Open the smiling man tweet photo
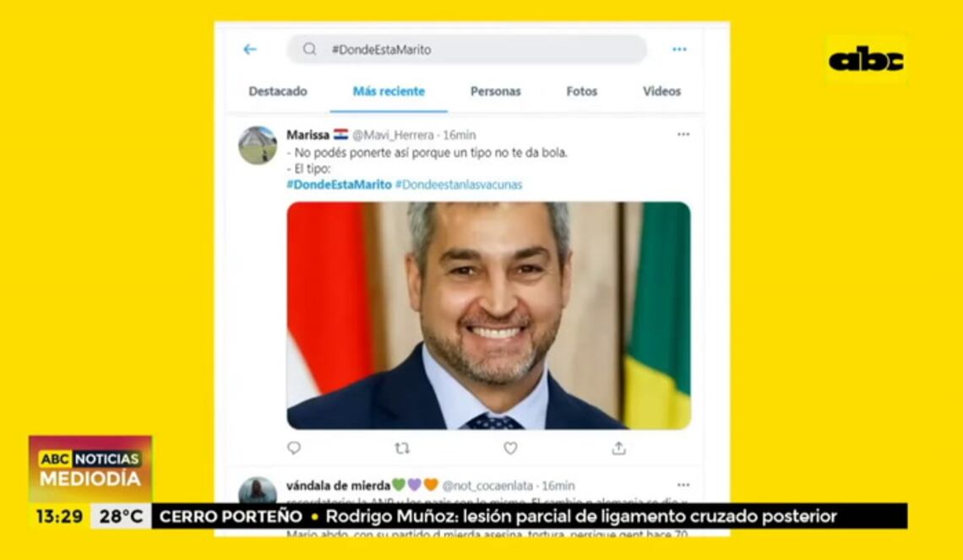The width and height of the screenshot is (963, 560). coord(489,315)
